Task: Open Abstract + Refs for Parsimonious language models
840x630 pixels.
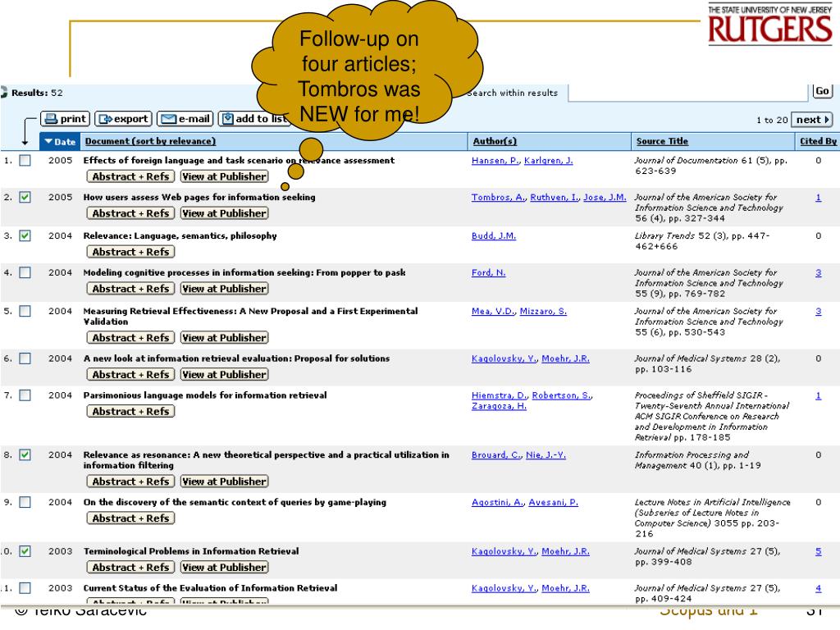Action: [x=130, y=412]
